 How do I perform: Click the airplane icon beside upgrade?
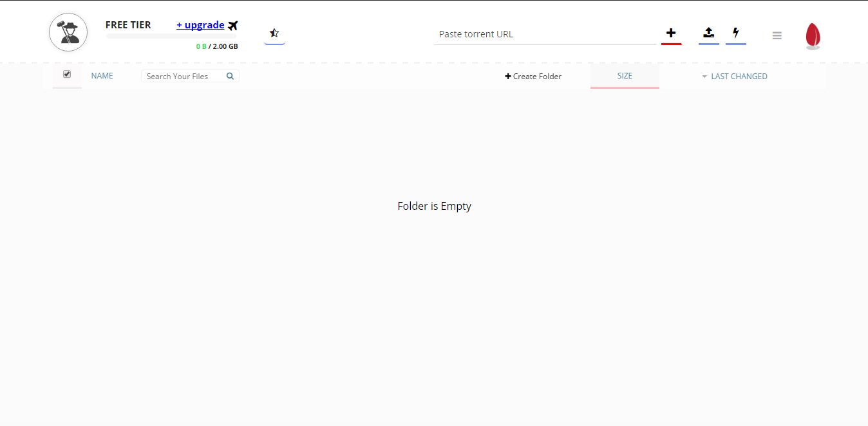tap(233, 26)
